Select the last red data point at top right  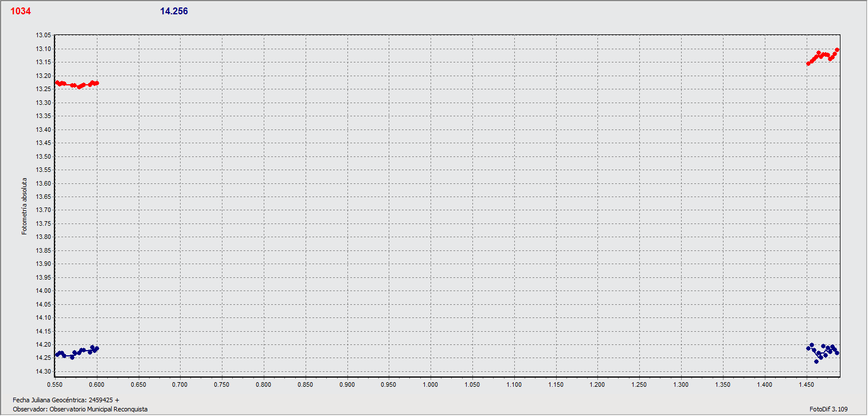tap(837, 50)
